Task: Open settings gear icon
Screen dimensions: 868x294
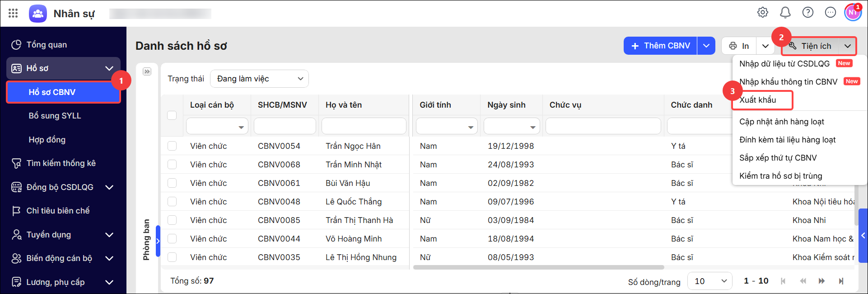Action: [763, 12]
